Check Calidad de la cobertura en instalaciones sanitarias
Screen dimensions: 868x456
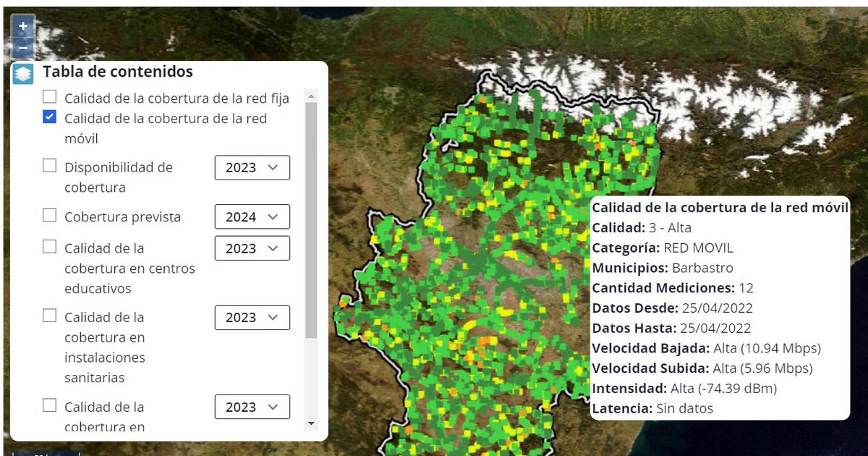coord(49,316)
